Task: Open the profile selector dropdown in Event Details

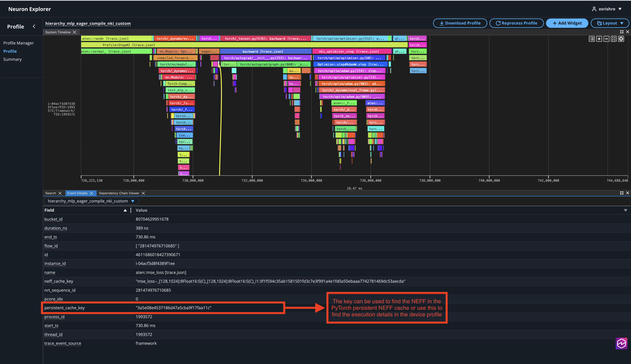Action: pyautogui.click(x=91, y=201)
